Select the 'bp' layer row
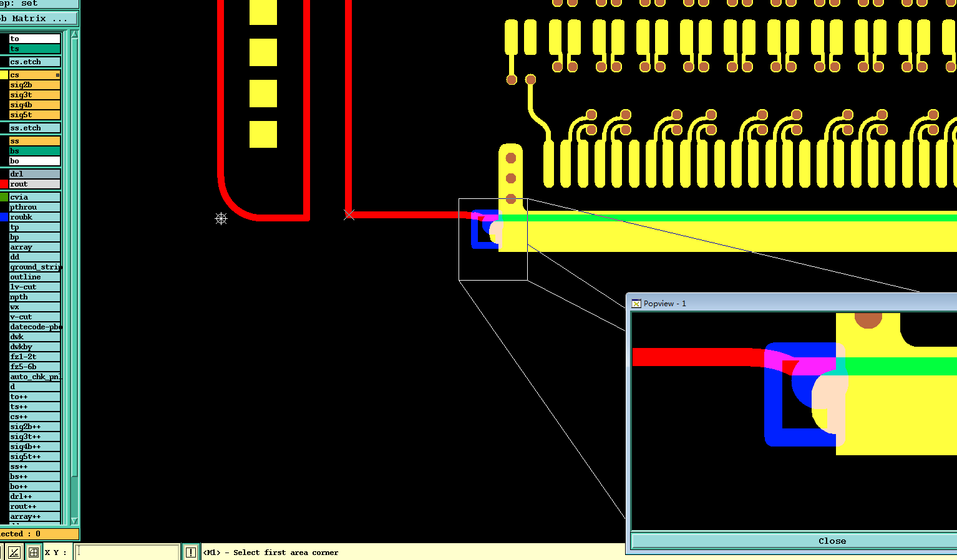Image resolution: width=957 pixels, height=560 pixels. pyautogui.click(x=35, y=237)
